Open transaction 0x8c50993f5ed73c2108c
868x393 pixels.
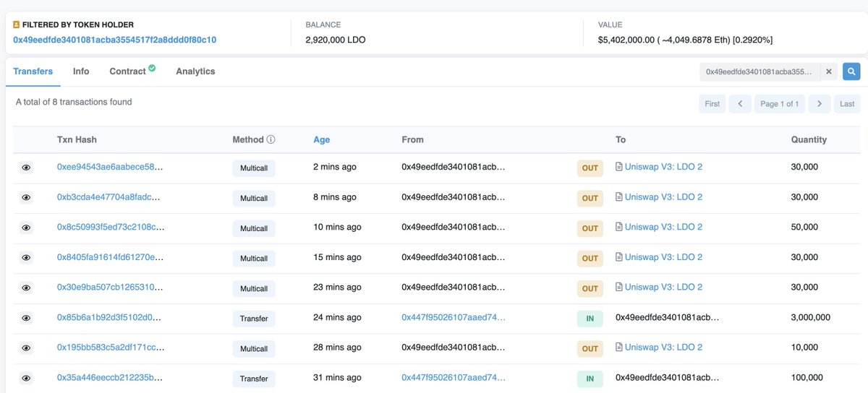coord(111,227)
